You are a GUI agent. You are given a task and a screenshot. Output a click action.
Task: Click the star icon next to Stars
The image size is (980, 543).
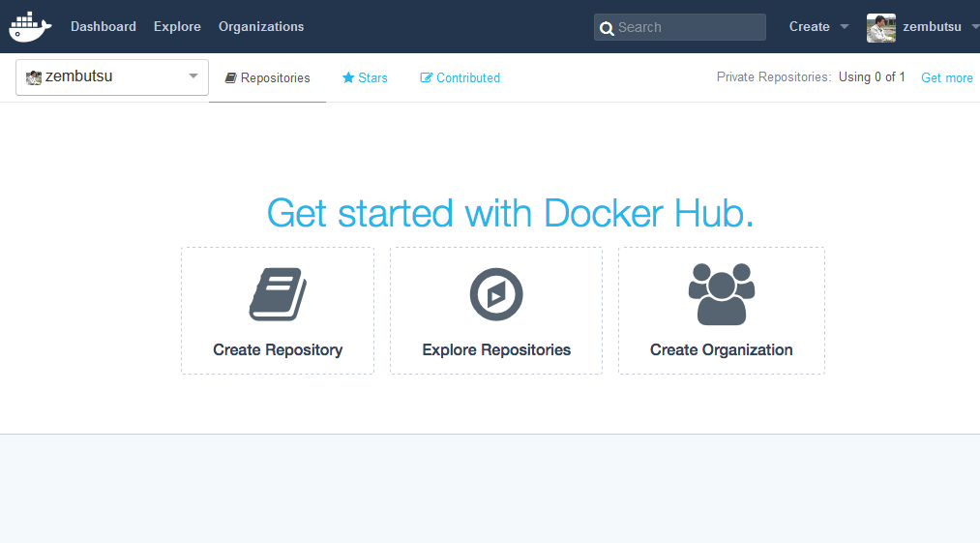pos(348,77)
